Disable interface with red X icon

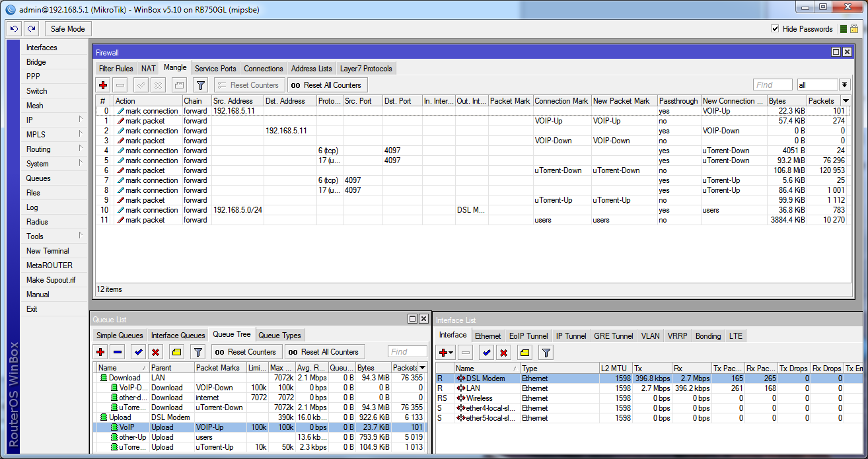pyautogui.click(x=503, y=353)
